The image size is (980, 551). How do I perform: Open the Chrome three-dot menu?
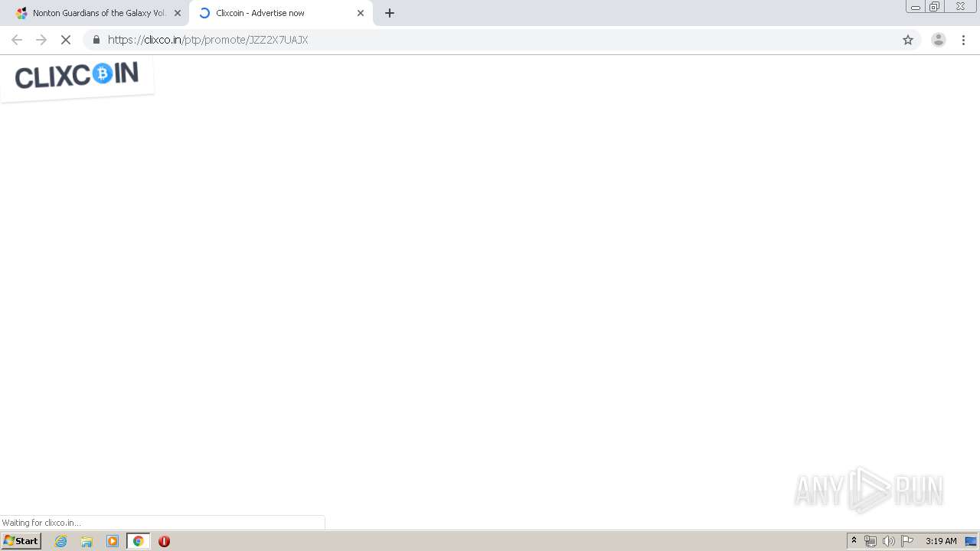pos(963,40)
